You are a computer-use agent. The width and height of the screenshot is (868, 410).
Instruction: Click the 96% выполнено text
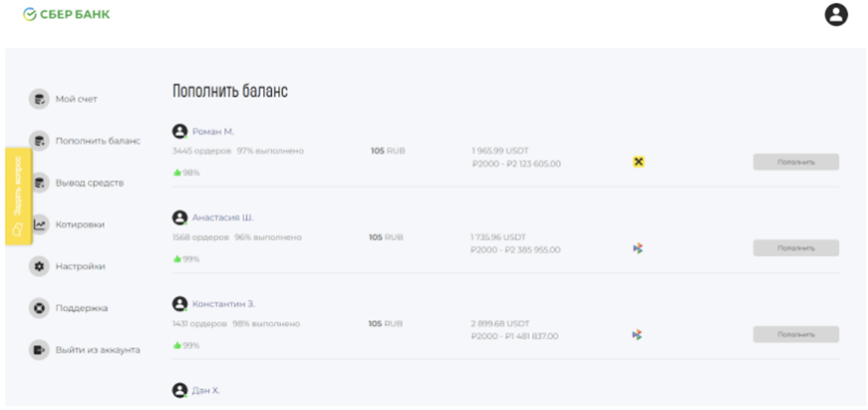tap(268, 237)
